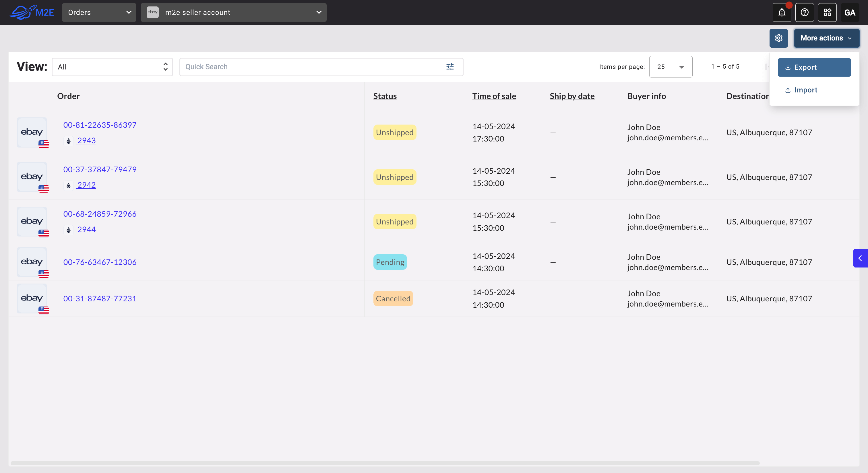Open the View All selector
Viewport: 868px width, 473px height.
coord(112,67)
